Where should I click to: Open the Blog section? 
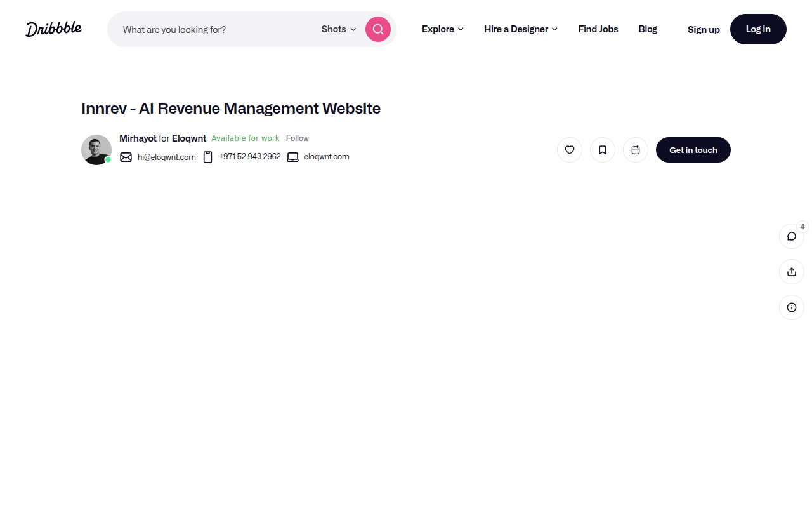tap(648, 29)
